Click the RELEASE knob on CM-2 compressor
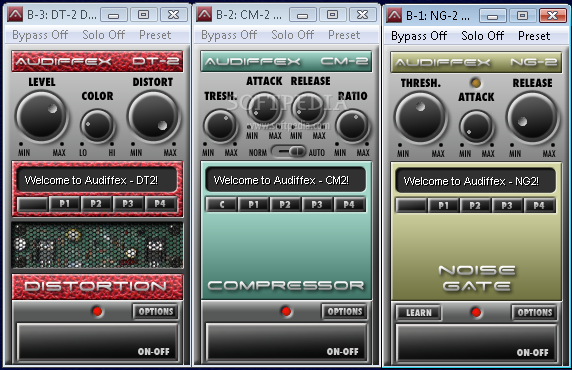 (309, 108)
